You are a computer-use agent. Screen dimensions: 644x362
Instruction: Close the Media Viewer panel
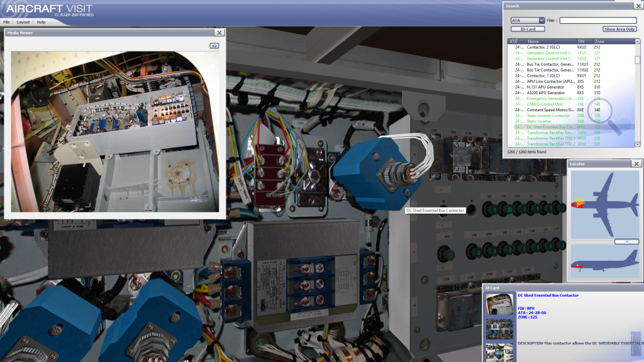coord(219,33)
